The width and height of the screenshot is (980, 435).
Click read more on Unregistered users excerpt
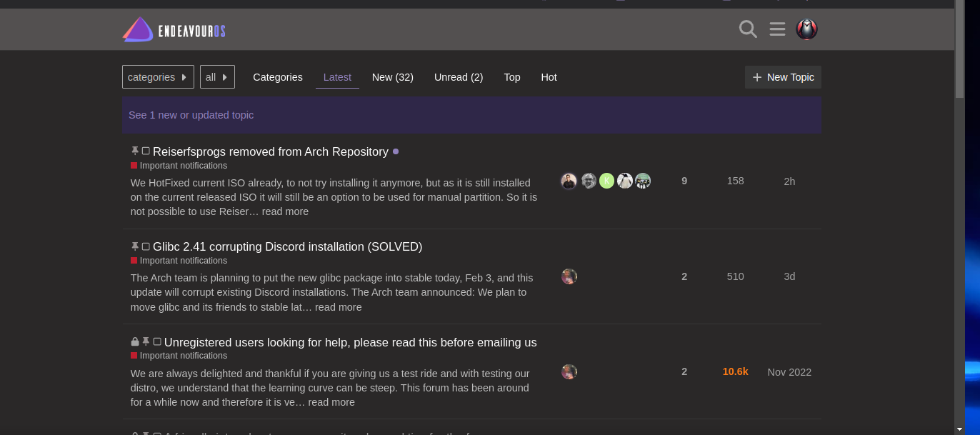tap(331, 402)
